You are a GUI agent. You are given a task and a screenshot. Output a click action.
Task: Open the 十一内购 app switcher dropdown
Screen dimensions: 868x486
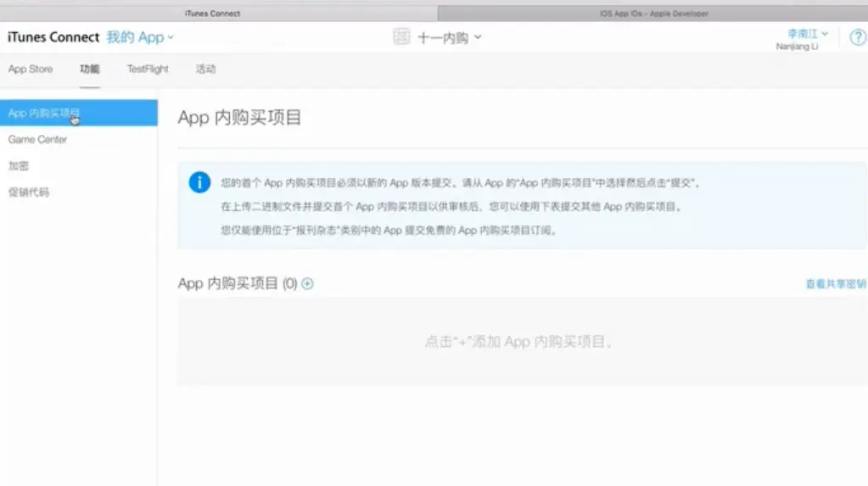pos(449,37)
